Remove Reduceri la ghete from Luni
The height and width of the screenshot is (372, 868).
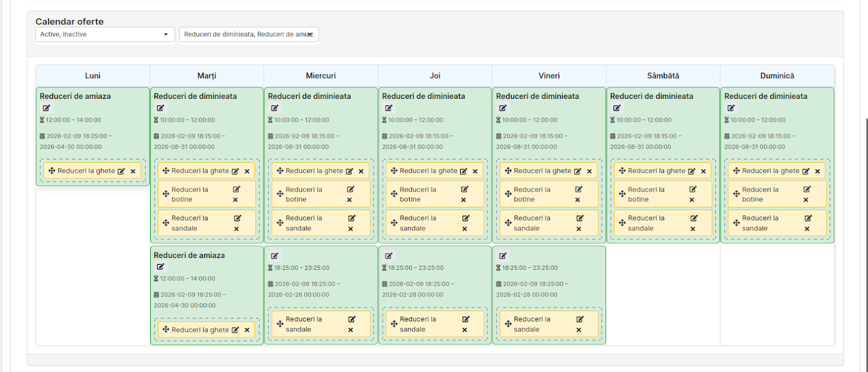coord(133,171)
